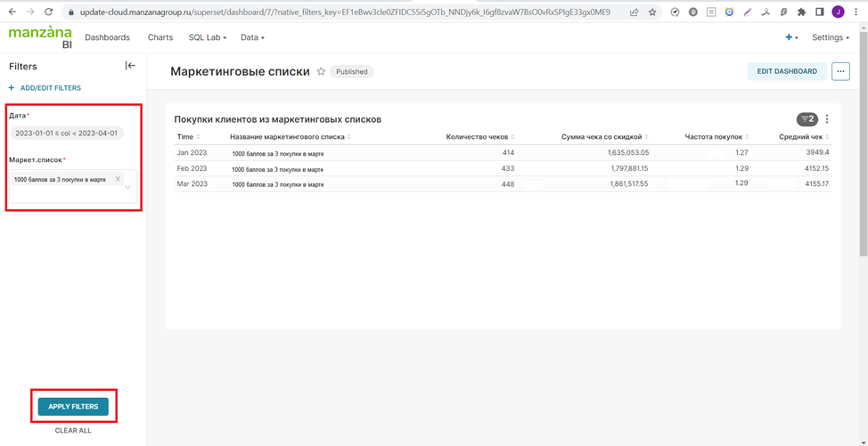This screenshot has height=446, width=868.
Task: Go to the Charts menu item
Action: [160, 37]
